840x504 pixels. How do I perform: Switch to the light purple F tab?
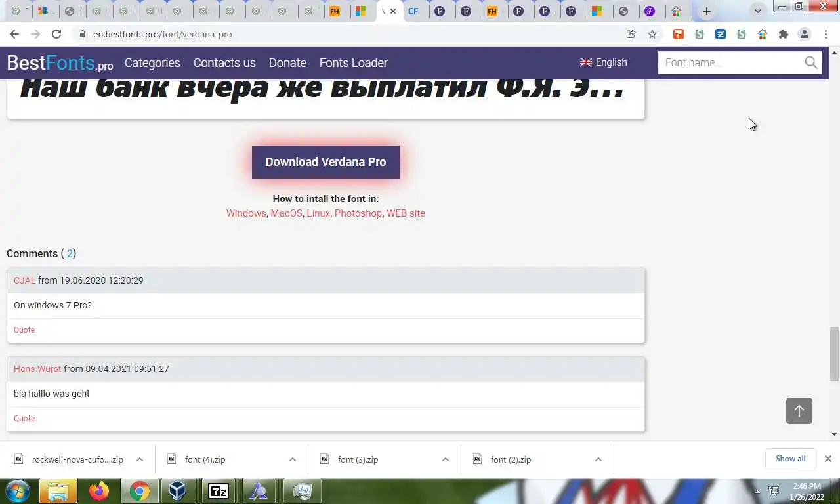coord(650,11)
